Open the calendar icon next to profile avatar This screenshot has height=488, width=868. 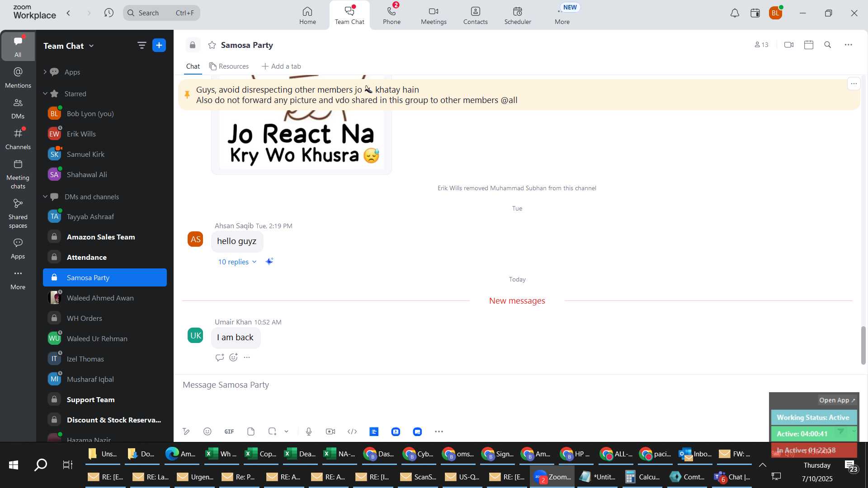pos(755,13)
